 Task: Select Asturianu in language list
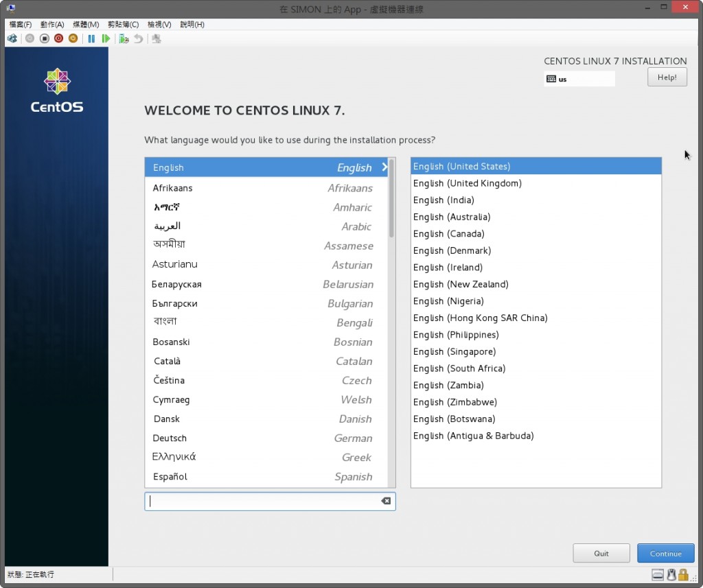pos(266,264)
